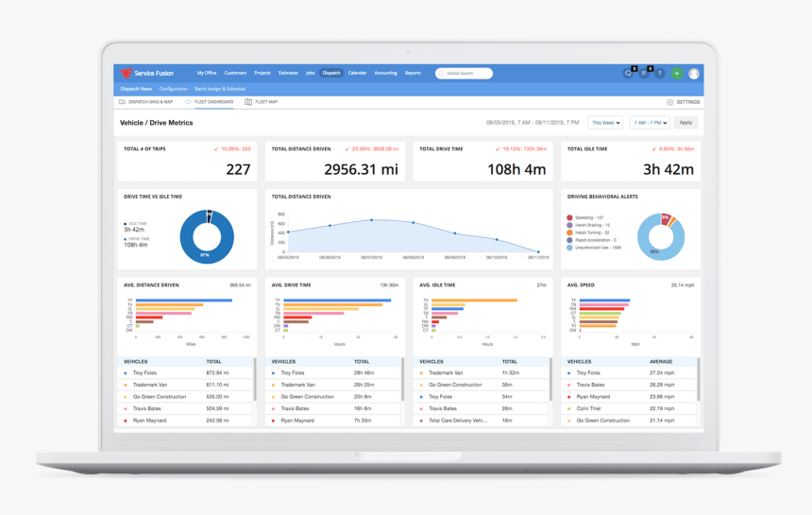Screen dimensions: 812x515
Task: Click the search magnifier icon
Action: pyautogui.click(x=441, y=74)
